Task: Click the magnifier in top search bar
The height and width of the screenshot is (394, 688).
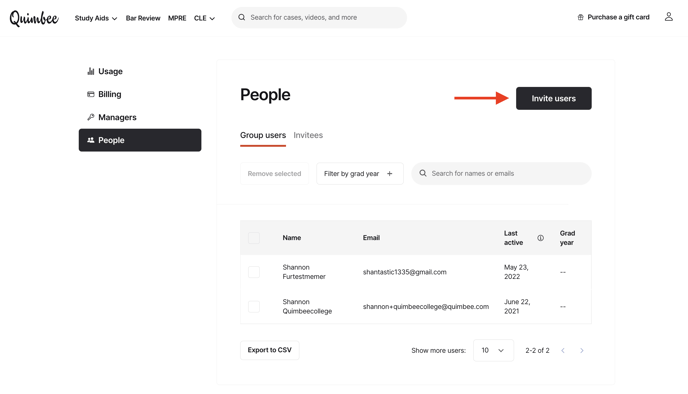Action: coord(242,18)
